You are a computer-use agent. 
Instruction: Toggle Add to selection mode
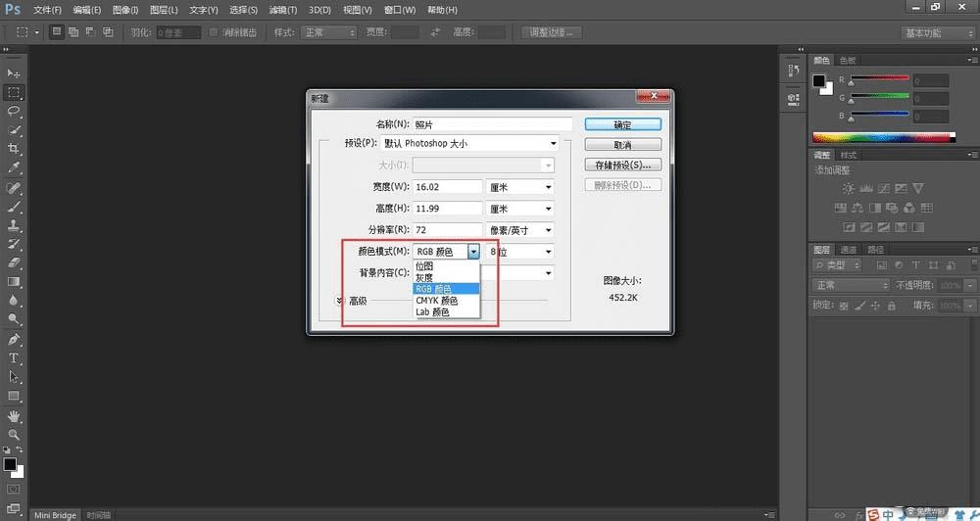pyautogui.click(x=73, y=32)
